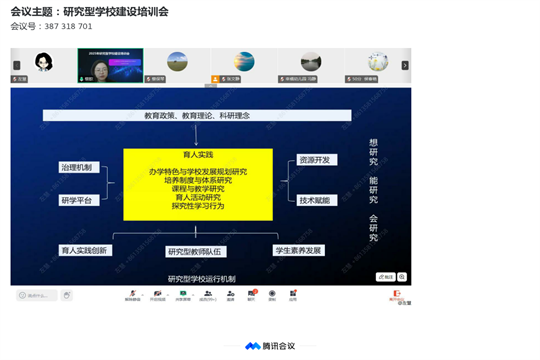Click the record meeting icon

[272, 294]
